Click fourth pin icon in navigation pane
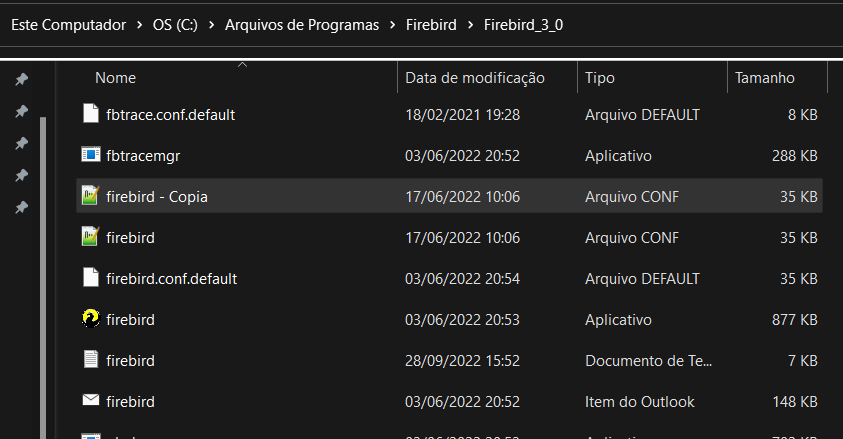 point(21,175)
